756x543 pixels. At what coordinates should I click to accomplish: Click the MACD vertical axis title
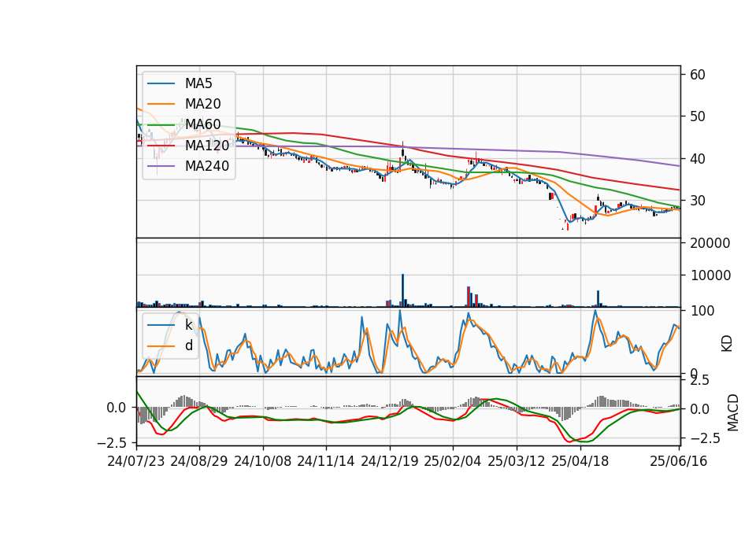click(x=733, y=412)
